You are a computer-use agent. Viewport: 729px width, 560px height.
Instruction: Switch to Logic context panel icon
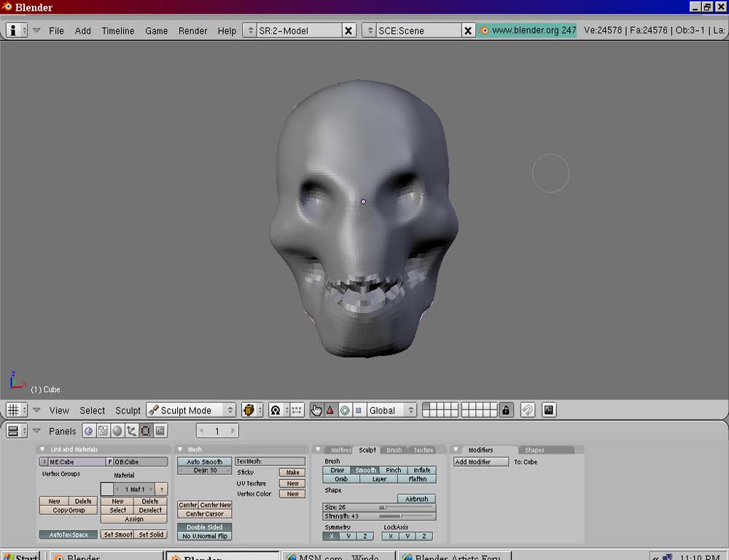[x=89, y=431]
